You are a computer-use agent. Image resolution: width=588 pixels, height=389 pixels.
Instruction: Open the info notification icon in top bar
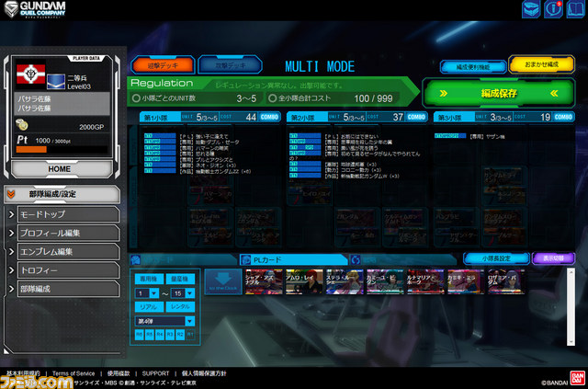(x=553, y=9)
